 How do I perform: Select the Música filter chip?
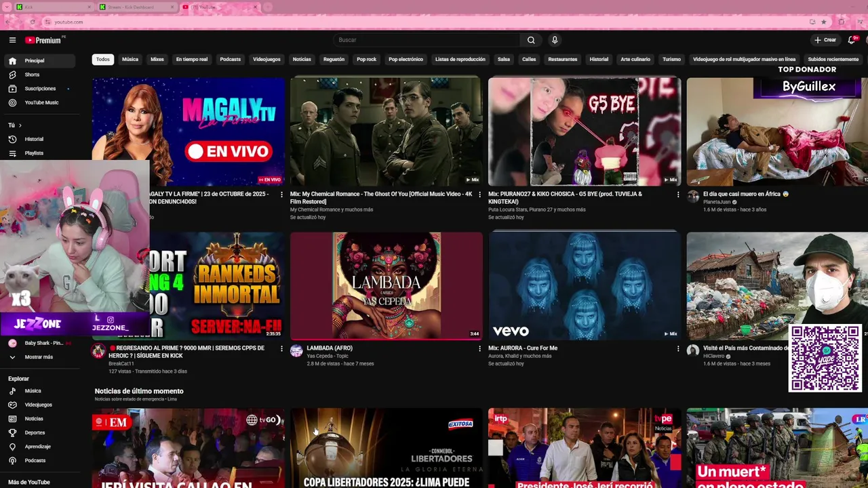130,60
